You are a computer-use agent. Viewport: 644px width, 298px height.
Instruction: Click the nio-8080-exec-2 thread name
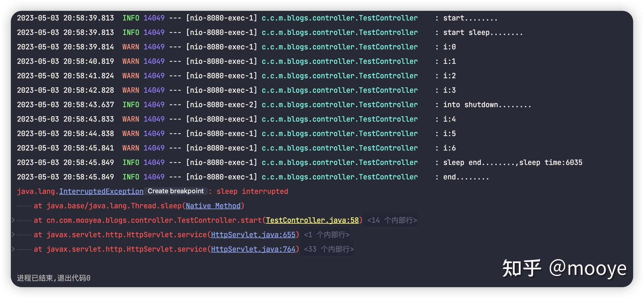pyautogui.click(x=221, y=105)
